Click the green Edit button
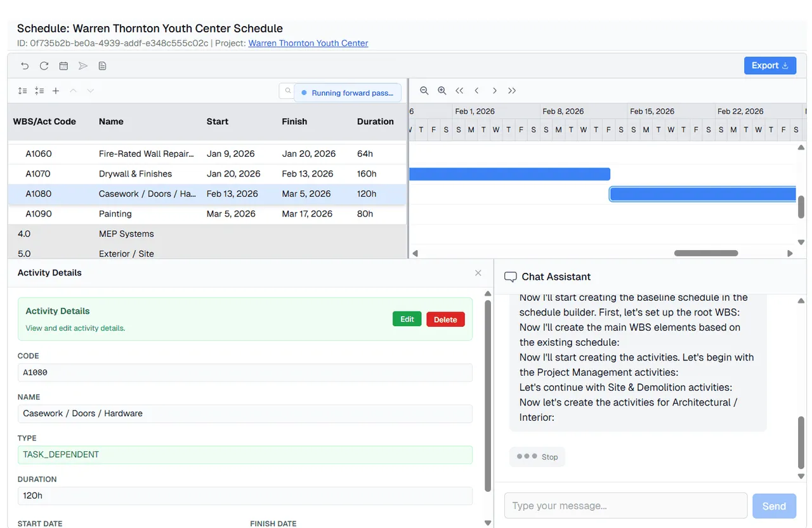The width and height of the screenshot is (812, 528). point(407,319)
